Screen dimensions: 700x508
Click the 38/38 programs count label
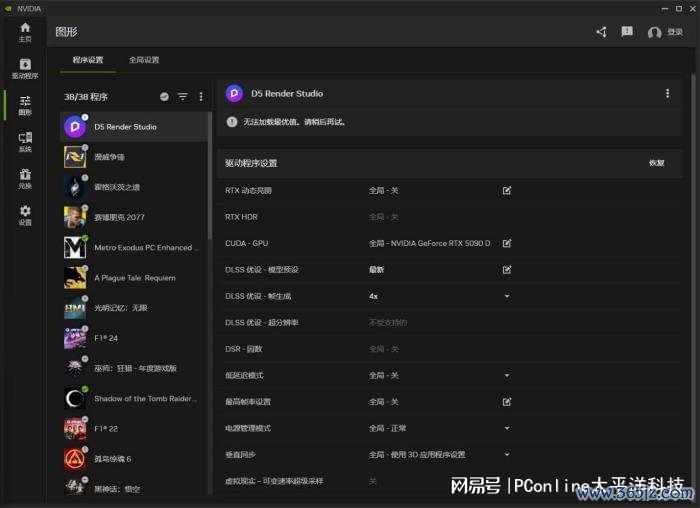tap(86, 97)
